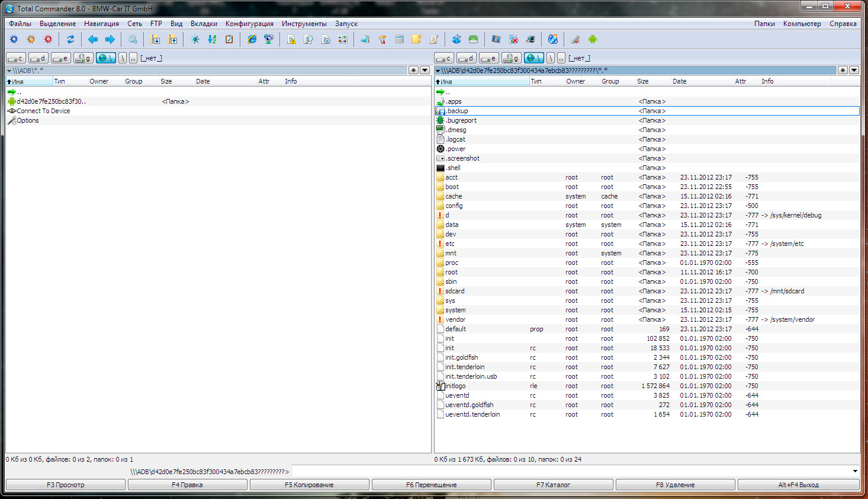Click the blue forward arrow toolbar icon

click(x=110, y=40)
